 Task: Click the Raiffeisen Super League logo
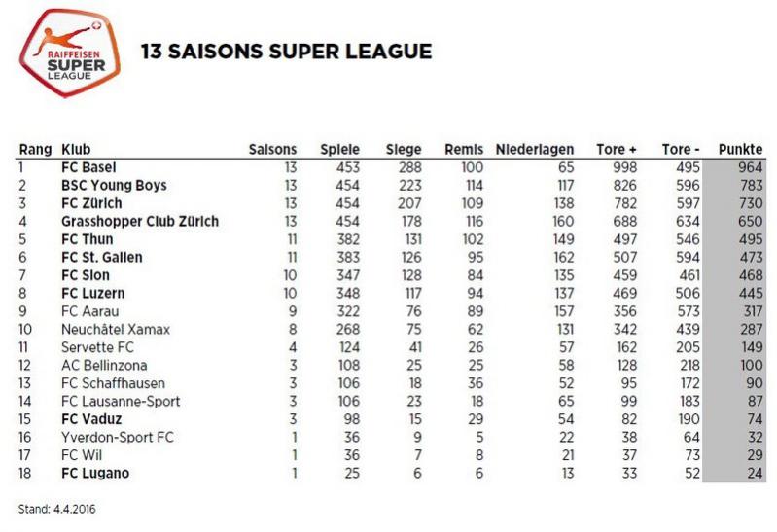(69, 55)
